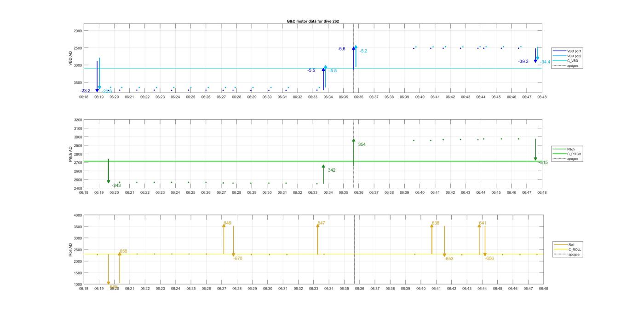Click the '-5.6' VBD value label
Viewport: 644px width, 319px height.
(341, 49)
